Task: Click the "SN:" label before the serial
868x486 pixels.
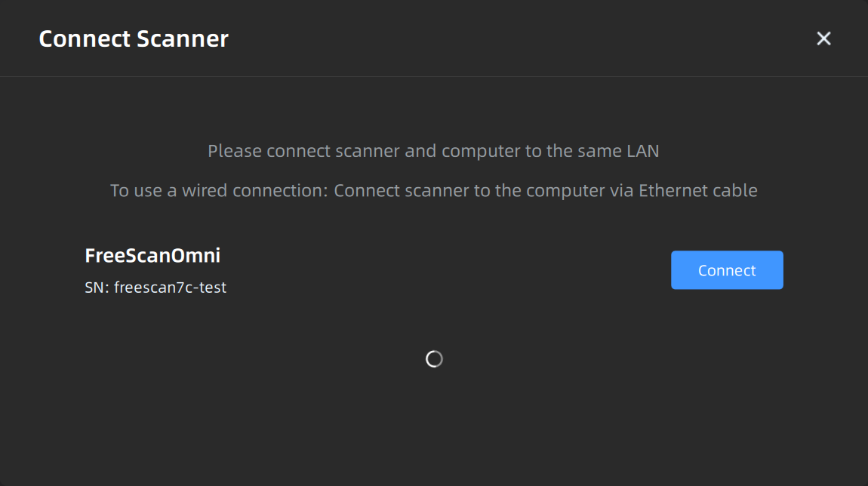Action: pyautogui.click(x=97, y=288)
